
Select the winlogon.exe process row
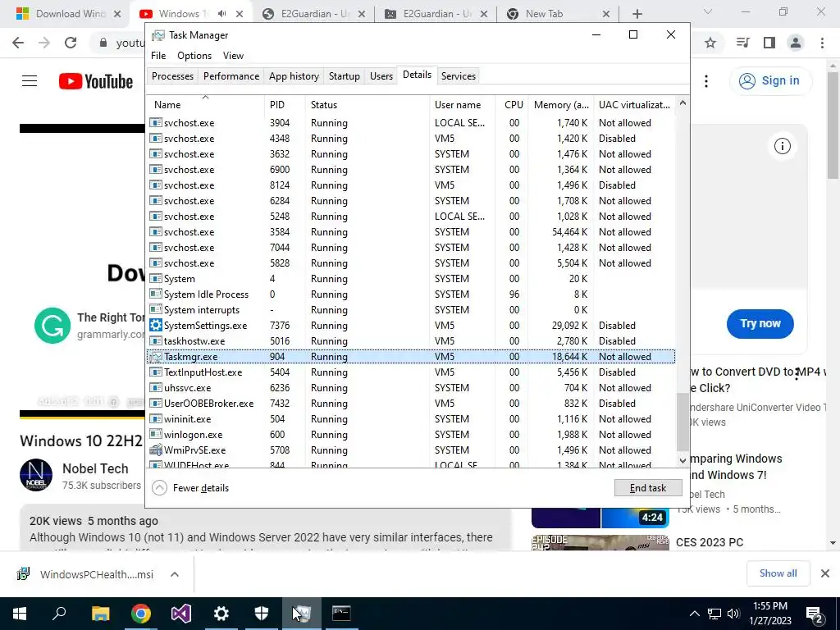(x=411, y=435)
